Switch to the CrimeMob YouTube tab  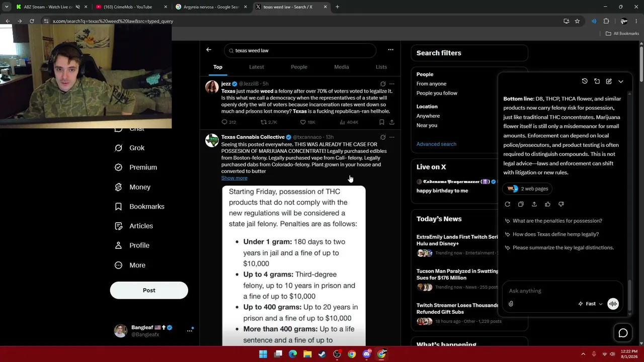131,7
